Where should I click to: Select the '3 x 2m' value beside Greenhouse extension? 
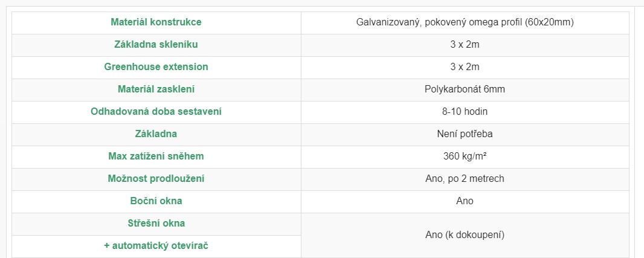pyautogui.click(x=465, y=67)
